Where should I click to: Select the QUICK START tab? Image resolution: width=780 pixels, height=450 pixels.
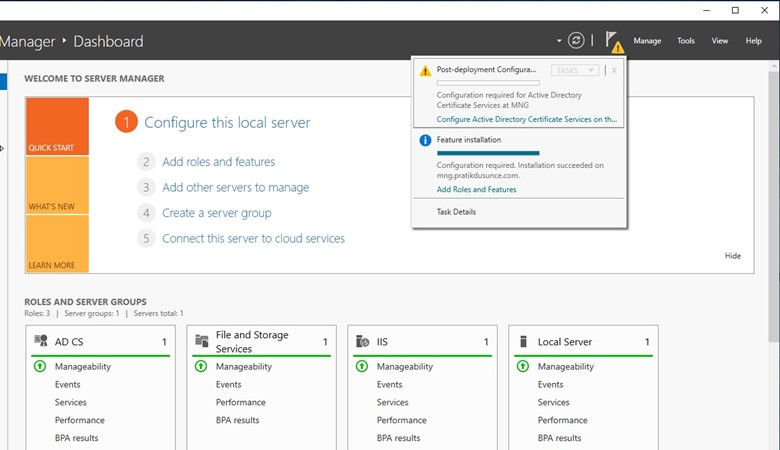(x=57, y=126)
